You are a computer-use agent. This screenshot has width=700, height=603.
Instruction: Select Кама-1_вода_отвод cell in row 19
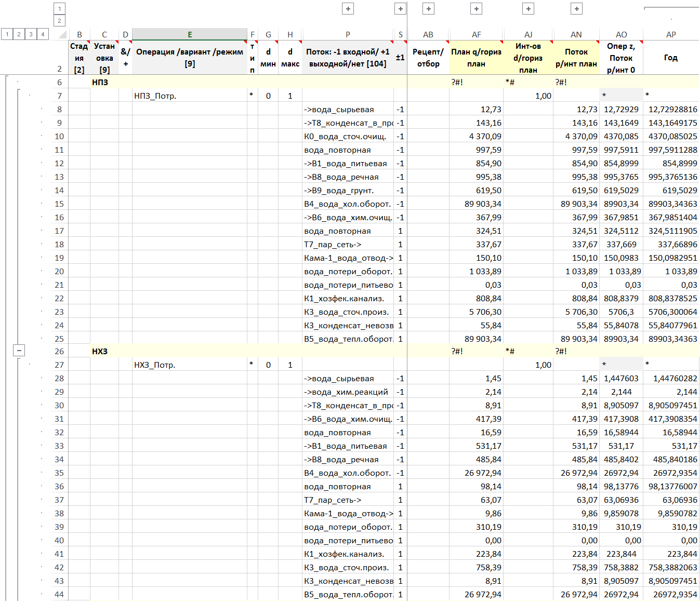pyautogui.click(x=348, y=258)
